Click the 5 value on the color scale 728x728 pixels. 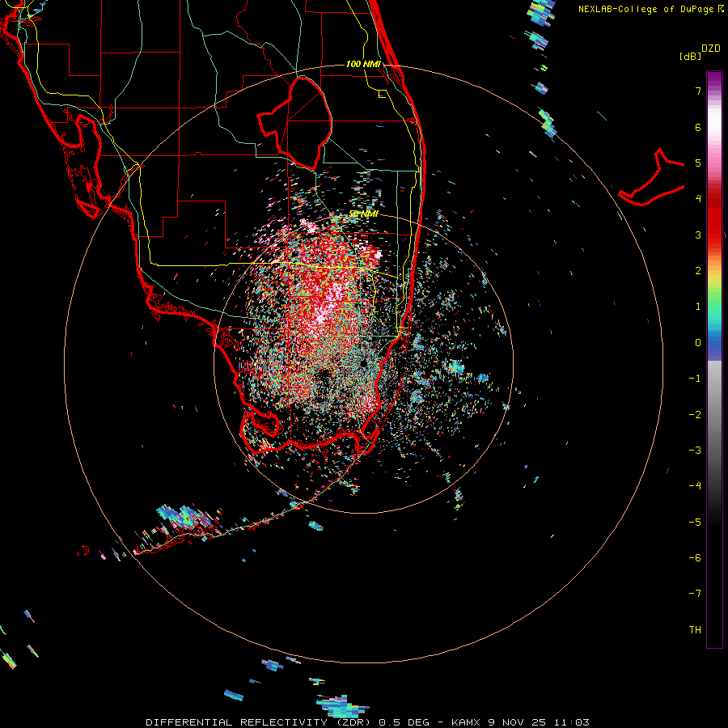698,163
